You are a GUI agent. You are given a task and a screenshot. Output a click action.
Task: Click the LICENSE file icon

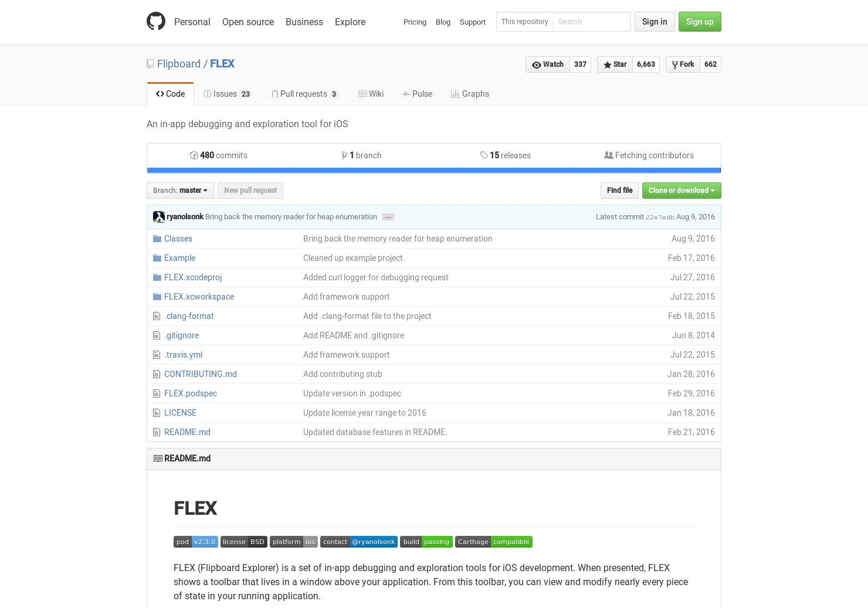[x=157, y=413]
